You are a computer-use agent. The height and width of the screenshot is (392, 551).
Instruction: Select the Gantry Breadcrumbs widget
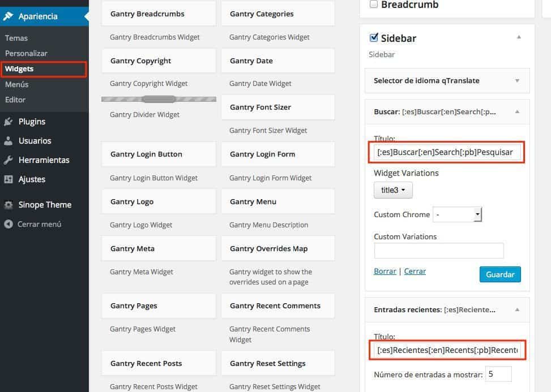159,14
